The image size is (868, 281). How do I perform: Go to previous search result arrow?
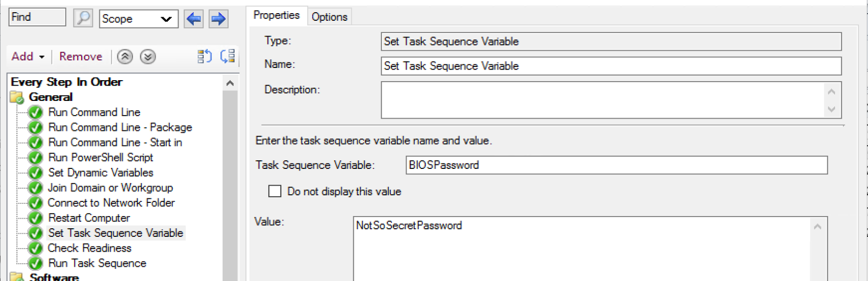[x=194, y=19]
